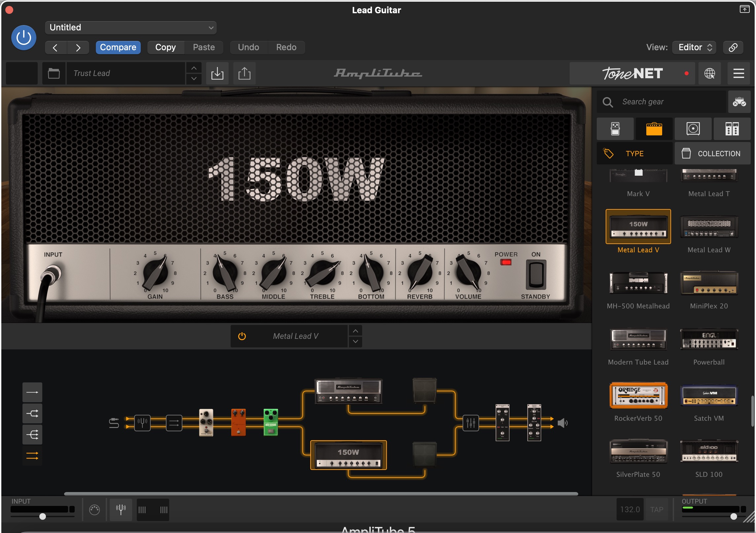Step to the next amp model chevron
The width and height of the screenshot is (756, 533).
pyautogui.click(x=356, y=341)
